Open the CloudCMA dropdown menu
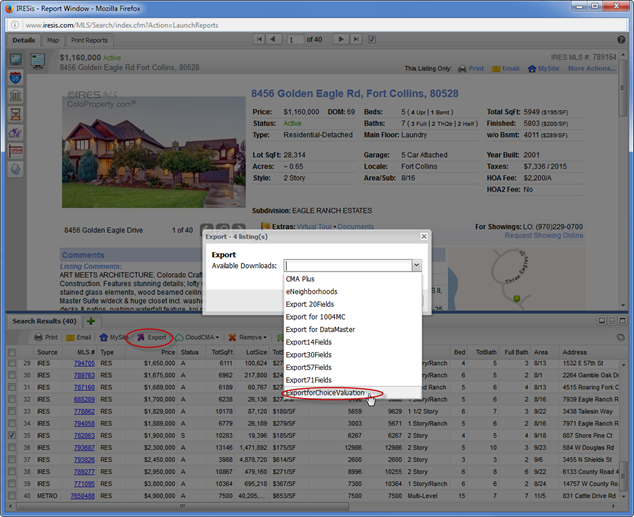Screen dimensions: 634x517 (197, 337)
